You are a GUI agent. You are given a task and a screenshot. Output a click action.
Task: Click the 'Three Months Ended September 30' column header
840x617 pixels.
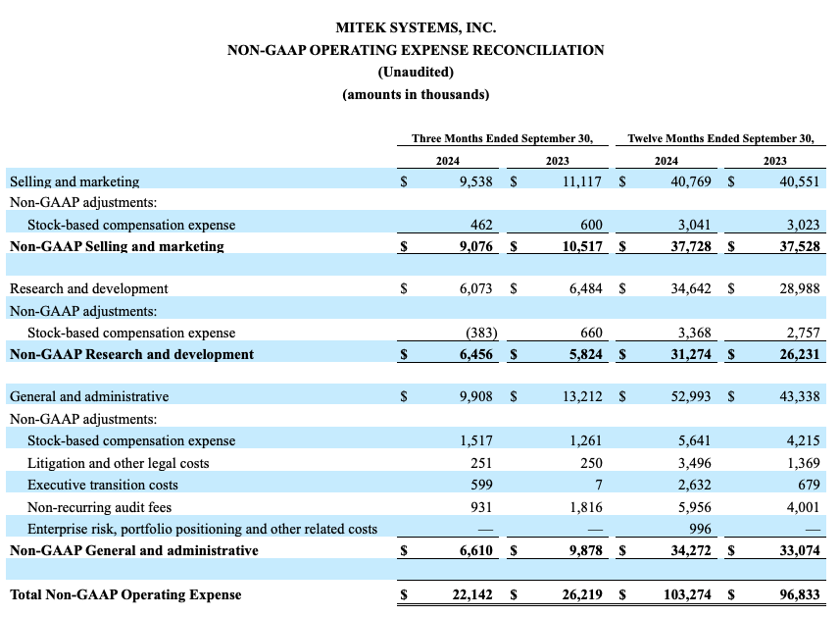tap(502, 138)
